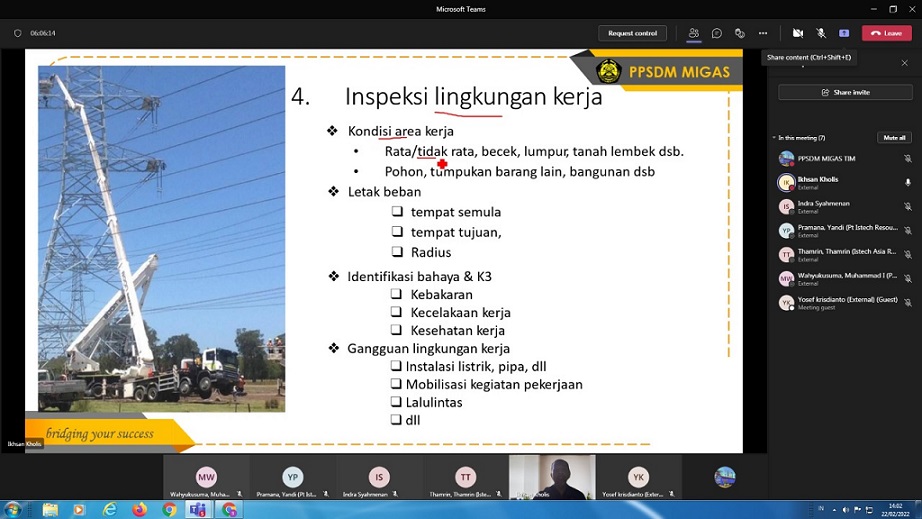The image size is (922, 519).
Task: Click the volume icon in system tray
Action: pyautogui.click(x=846, y=510)
